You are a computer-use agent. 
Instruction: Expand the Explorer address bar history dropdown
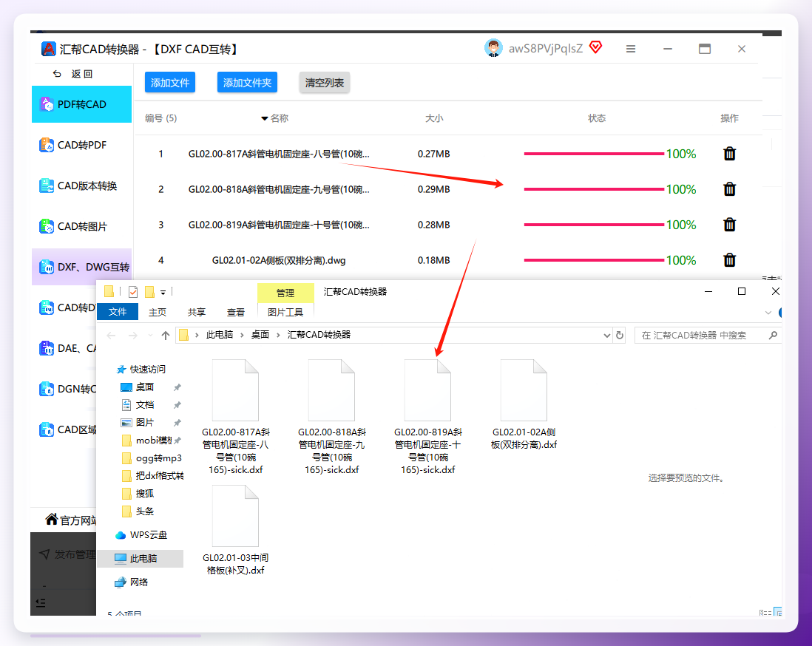(x=607, y=336)
